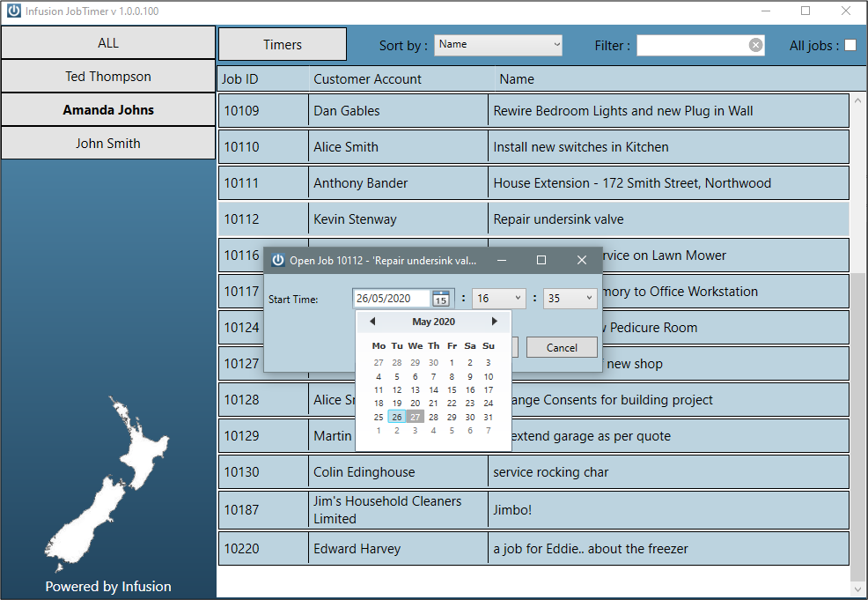The height and width of the screenshot is (600, 868).
Task: Click Alice Smith customer cell for job 10110
Action: coord(398,147)
